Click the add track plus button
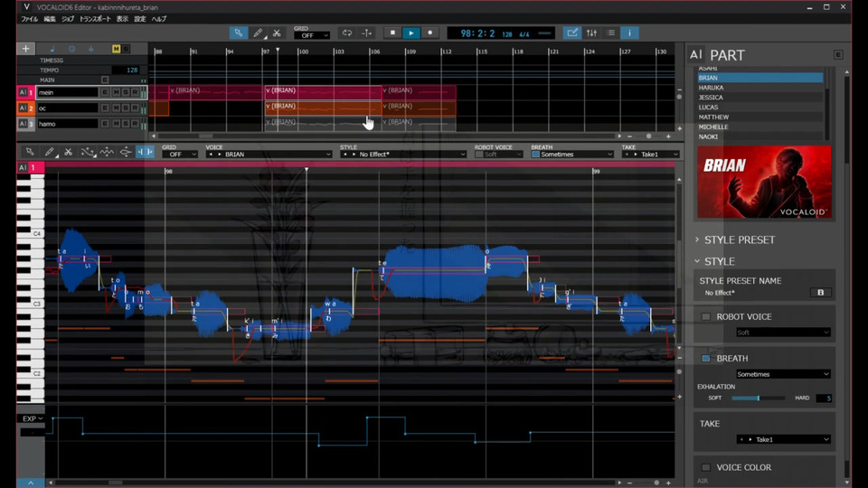The width and height of the screenshot is (868, 488). point(25,49)
